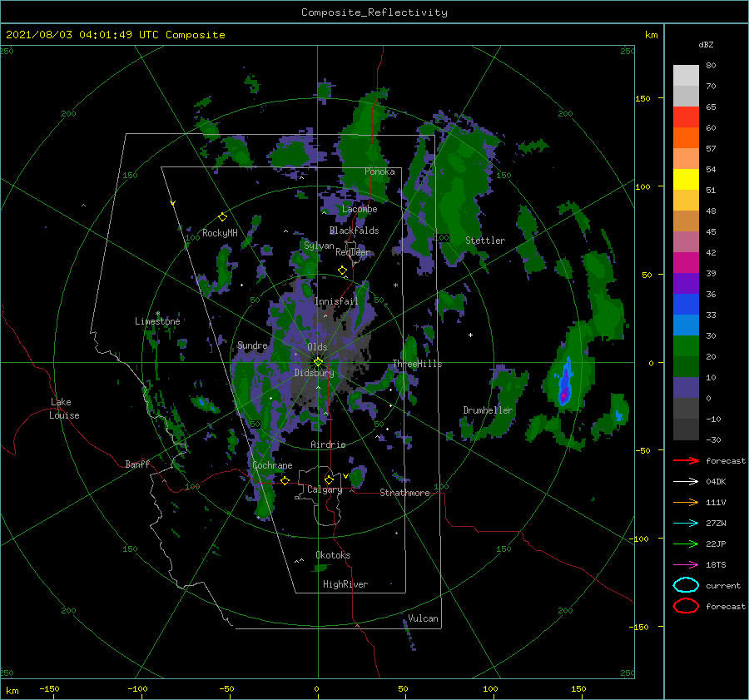Screen dimensions: 749x700
Task: Click the 18TS legend label
Action: pos(716,565)
